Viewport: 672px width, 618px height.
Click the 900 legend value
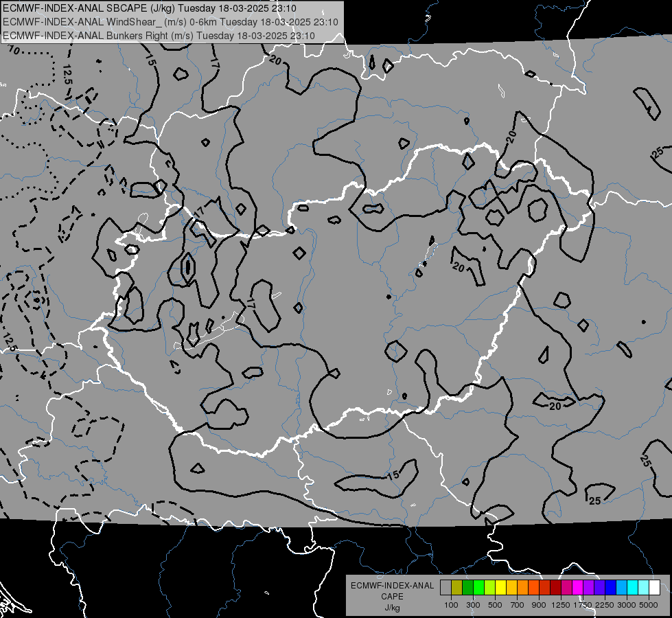(x=539, y=605)
